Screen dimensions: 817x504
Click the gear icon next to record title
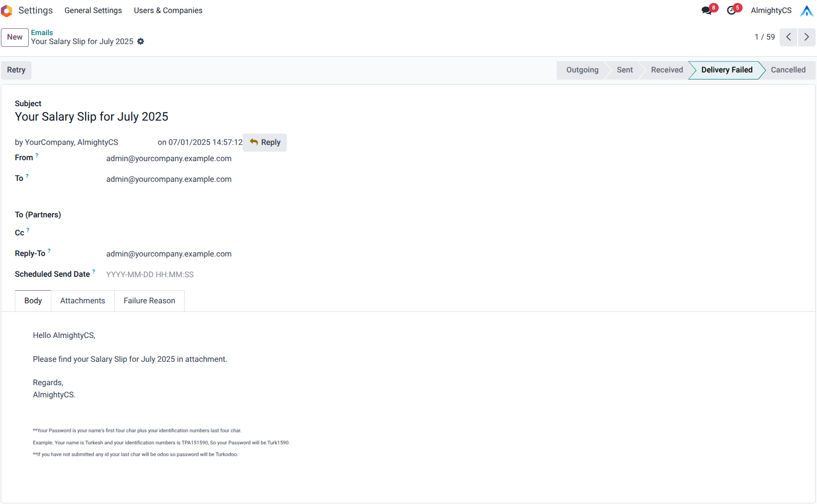pos(140,41)
